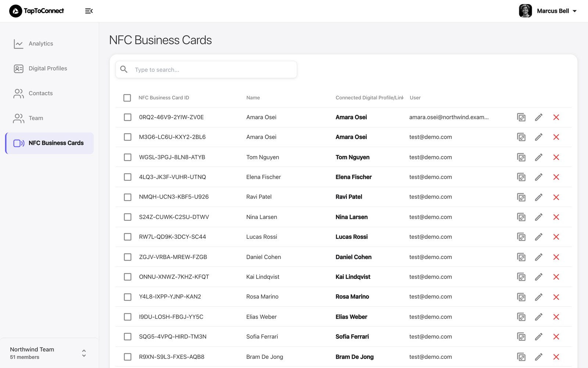Check the RW7L-QD9K-3DCY-SC44 row
588x368 pixels.
point(128,237)
